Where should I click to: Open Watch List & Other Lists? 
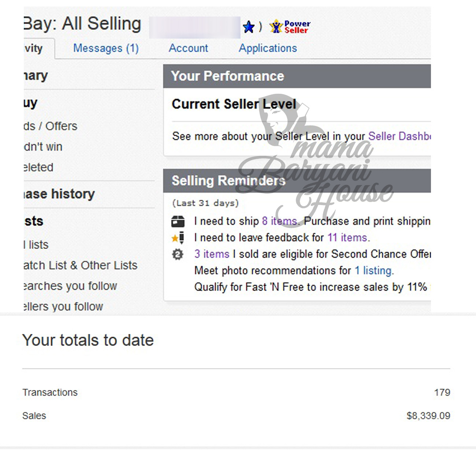(x=80, y=265)
